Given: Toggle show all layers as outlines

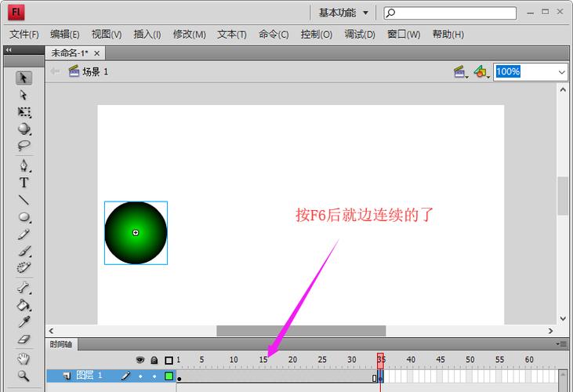Looking at the screenshot, I should click(x=169, y=360).
